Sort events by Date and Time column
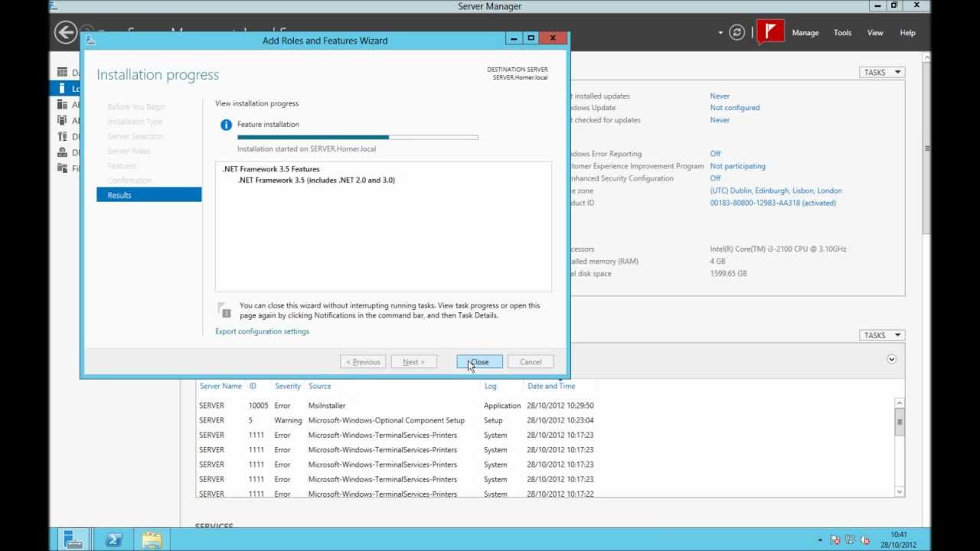Screen dimensions: 980x551 (551, 386)
